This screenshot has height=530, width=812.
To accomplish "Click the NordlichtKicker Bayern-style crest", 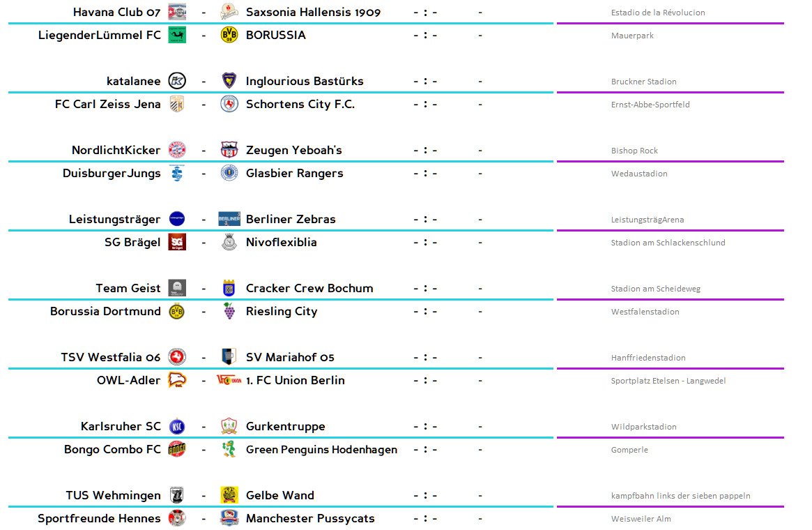I will [177, 150].
